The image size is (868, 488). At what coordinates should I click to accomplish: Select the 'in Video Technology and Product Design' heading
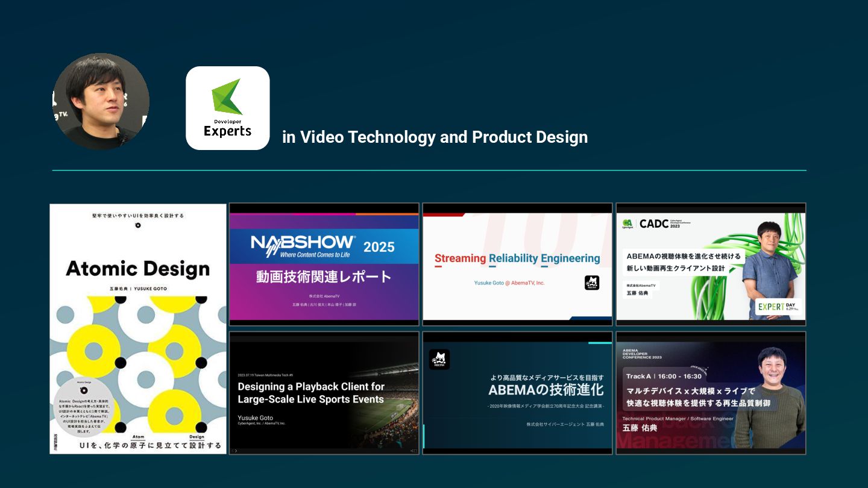(x=435, y=137)
